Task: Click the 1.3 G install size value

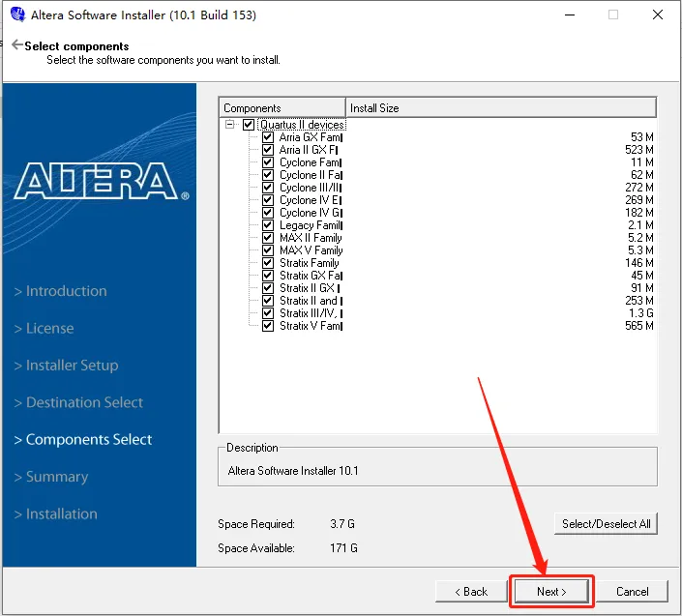Action: (x=640, y=313)
